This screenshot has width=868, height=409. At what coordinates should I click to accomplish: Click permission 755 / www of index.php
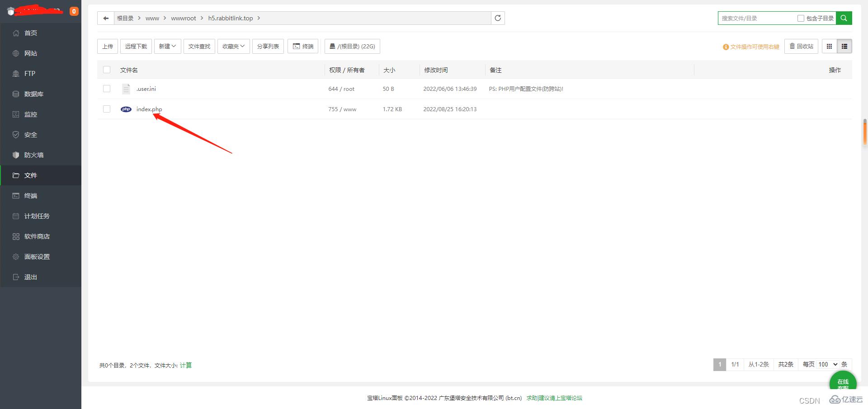[x=342, y=109]
